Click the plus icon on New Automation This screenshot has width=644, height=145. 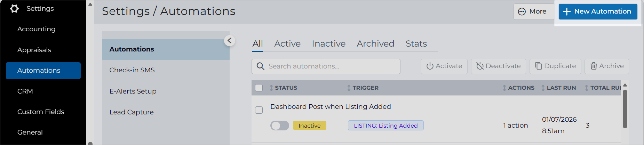pyautogui.click(x=567, y=11)
